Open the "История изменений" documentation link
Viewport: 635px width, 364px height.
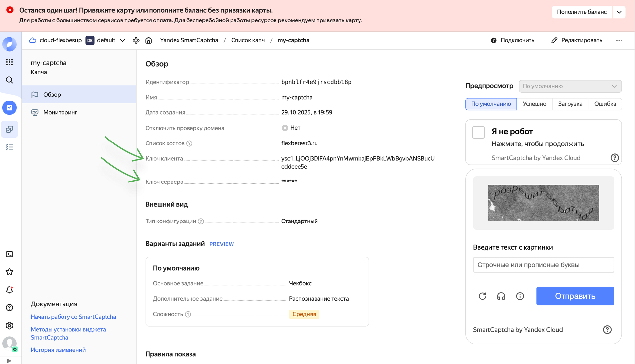click(x=58, y=349)
